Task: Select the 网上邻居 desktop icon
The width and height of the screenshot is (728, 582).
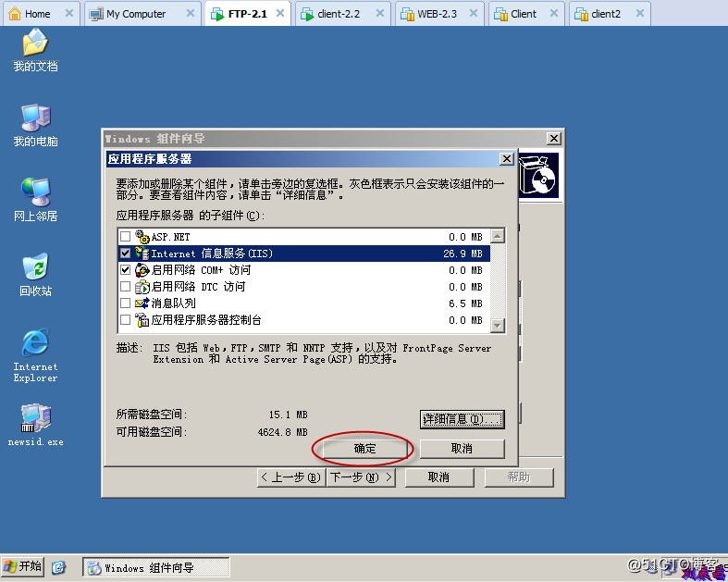Action: pos(35,200)
